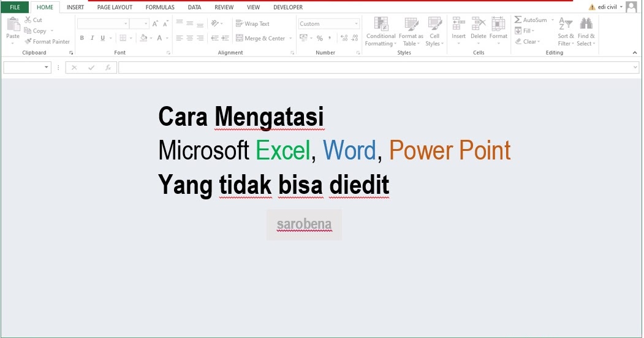Viewport: 644px width, 338px height.
Task: Toggle Align Right
Action: click(200, 38)
